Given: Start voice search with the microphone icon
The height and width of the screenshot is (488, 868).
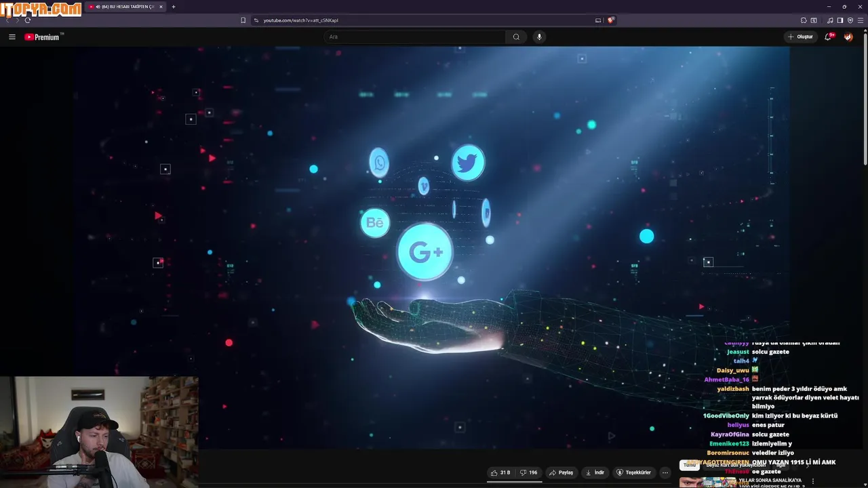Looking at the screenshot, I should 539,37.
